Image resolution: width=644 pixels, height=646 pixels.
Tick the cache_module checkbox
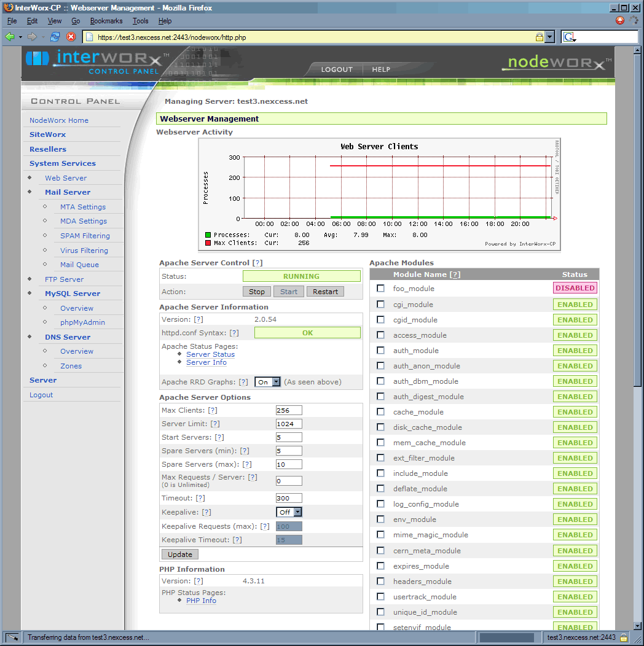381,412
